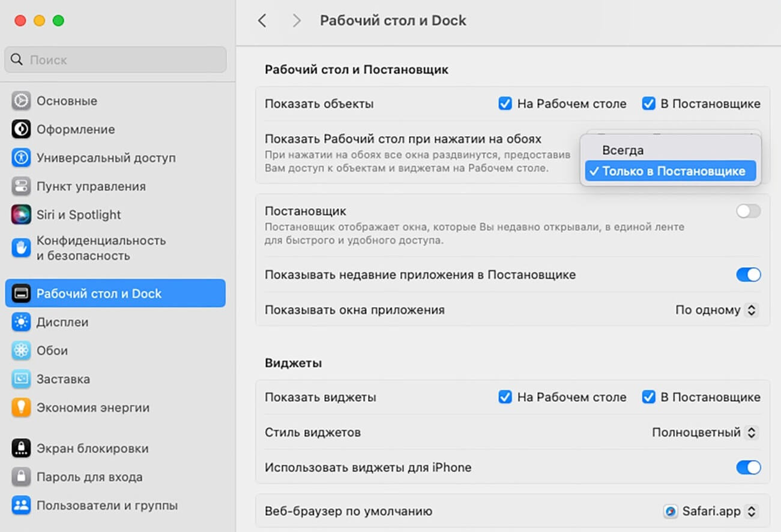
Task: Open the Экран блокировки lock icon
Action: pos(21,449)
